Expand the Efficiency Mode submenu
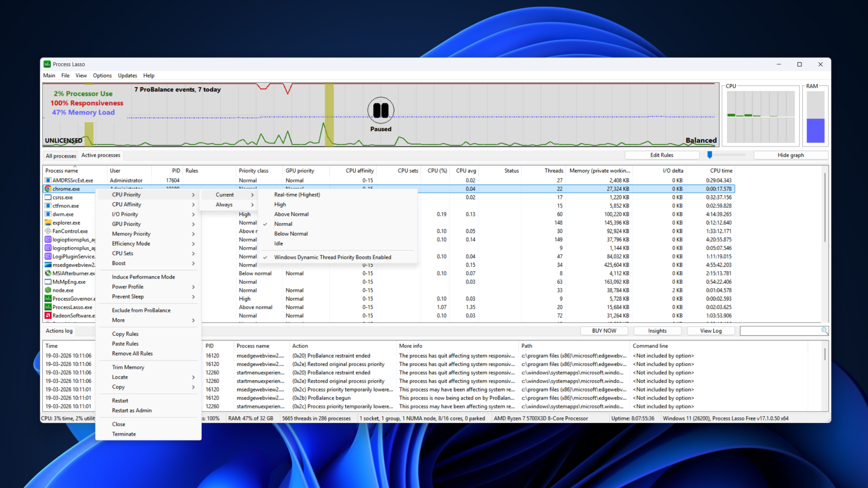This screenshot has width=868, height=488. [148, 244]
